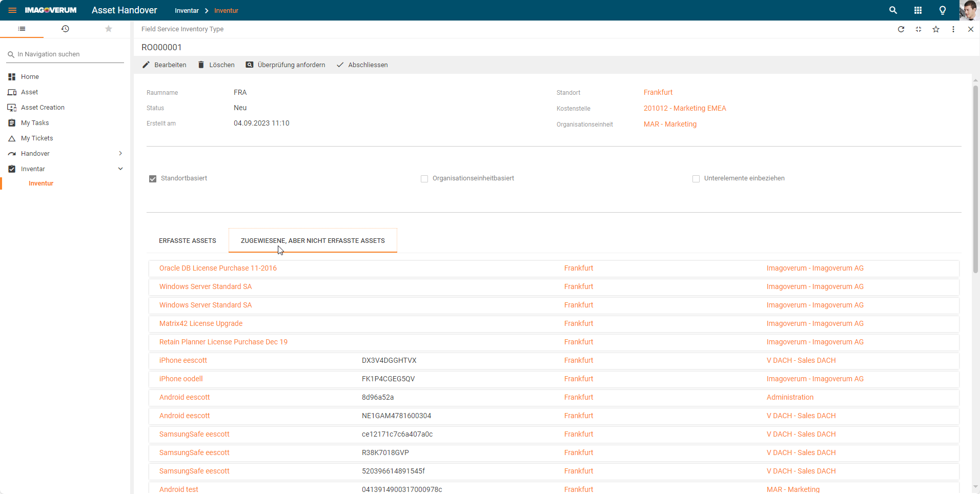Click the Home dashboard icon
The width and height of the screenshot is (980, 494).
tap(12, 77)
